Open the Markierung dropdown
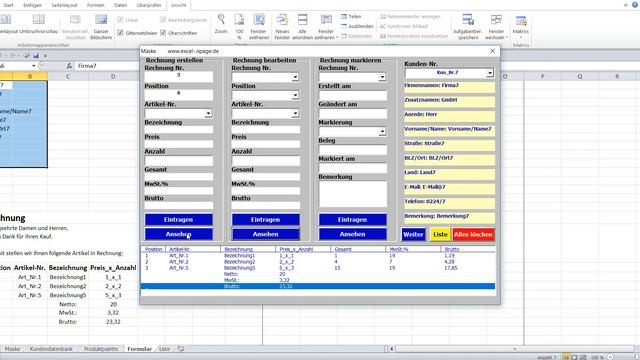Image resolution: width=640 pixels, height=360 pixels. click(382, 132)
